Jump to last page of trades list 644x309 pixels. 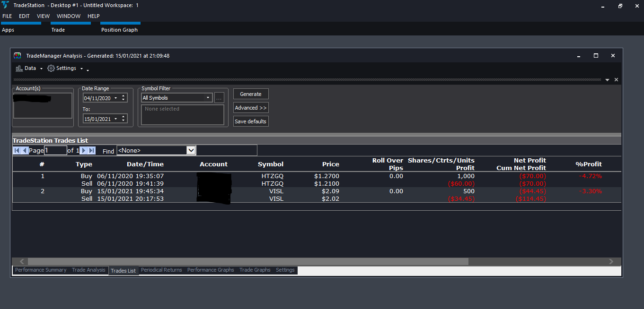coord(92,151)
